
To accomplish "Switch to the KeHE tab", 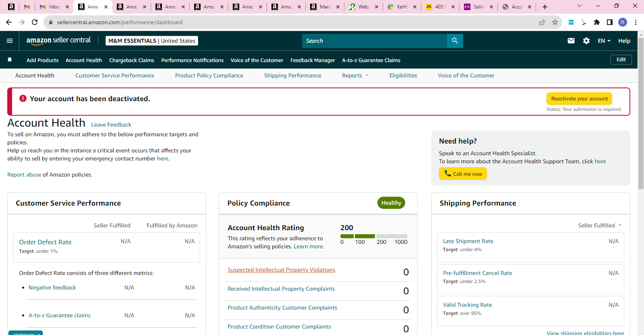I will click(x=402, y=7).
